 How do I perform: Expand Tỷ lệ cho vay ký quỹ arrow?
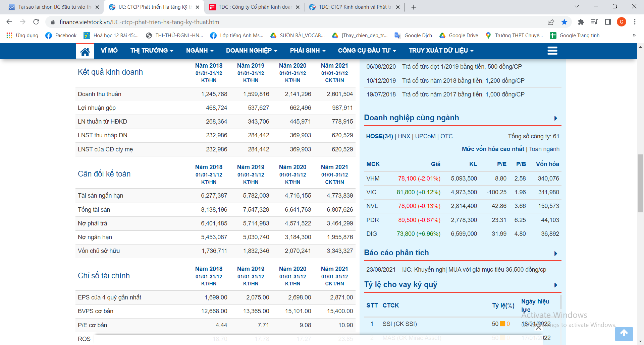point(556,285)
